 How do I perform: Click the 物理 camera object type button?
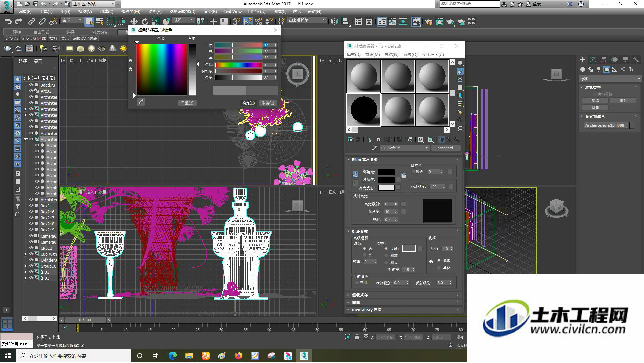click(x=595, y=100)
